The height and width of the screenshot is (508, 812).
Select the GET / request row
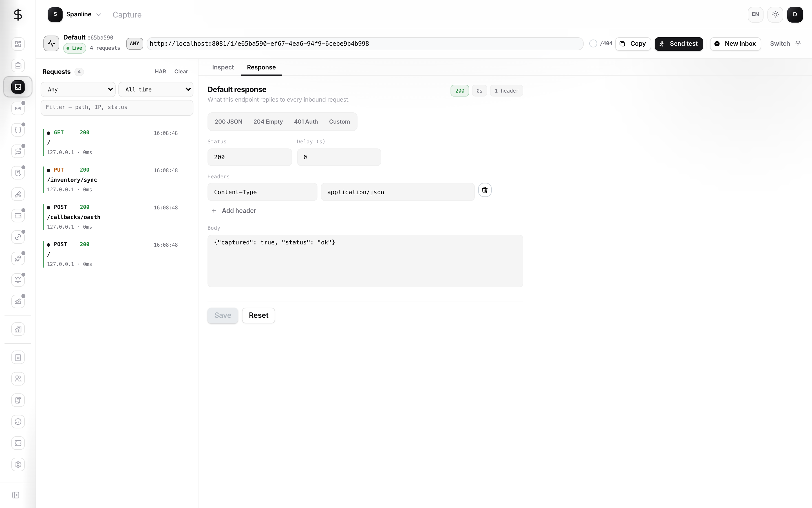pos(117,142)
